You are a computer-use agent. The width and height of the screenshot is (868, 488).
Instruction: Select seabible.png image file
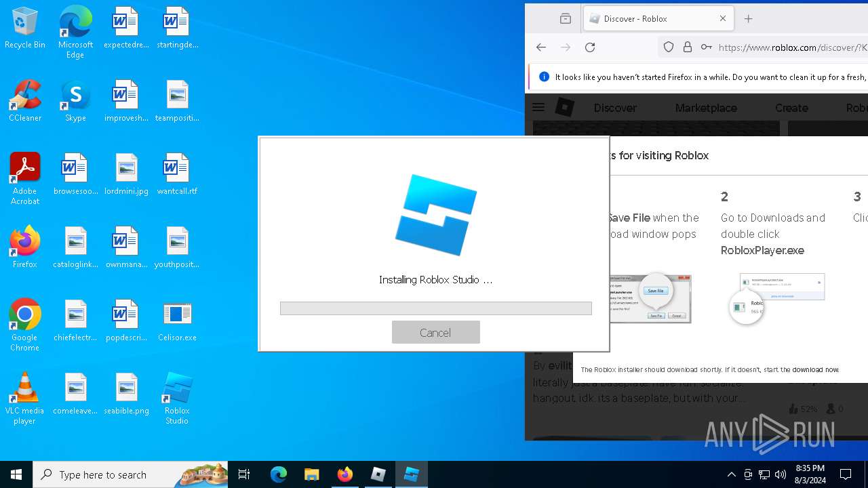[x=125, y=394]
